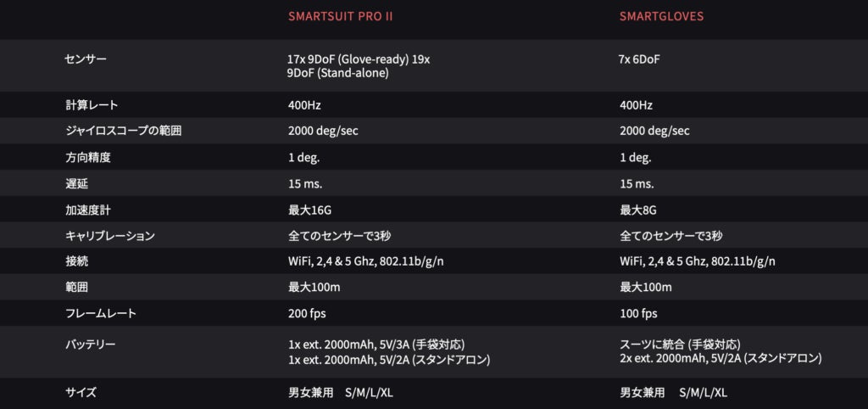Select the ジャイロスコープの範囲 row label
This screenshot has width=868, height=409.
123,131
